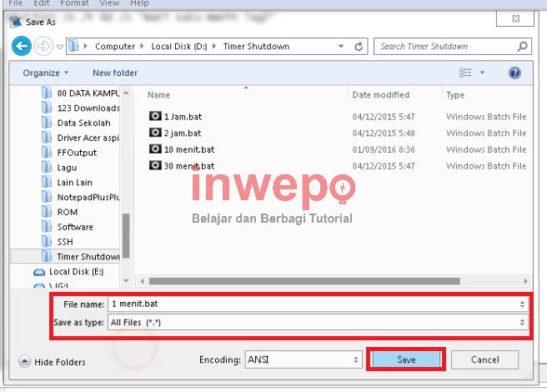Select Local Disk (E:) in tree
The height and width of the screenshot is (392, 547).
pyautogui.click(x=68, y=272)
